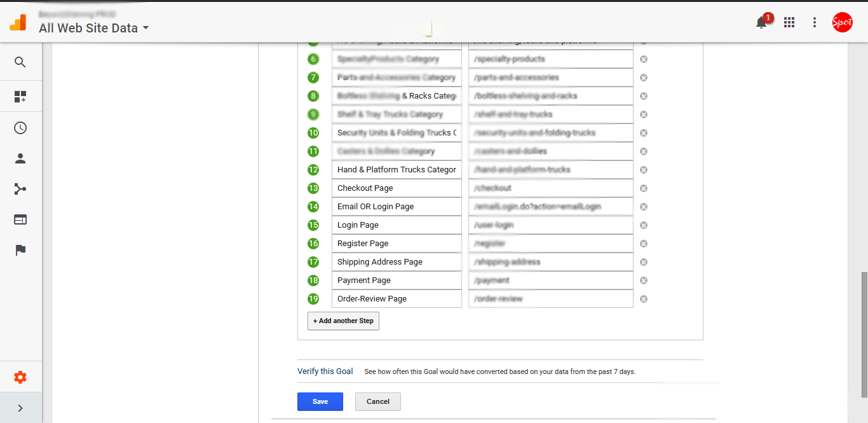This screenshot has height=423, width=868.
Task: Open the three-dot options menu
Action: point(815,22)
